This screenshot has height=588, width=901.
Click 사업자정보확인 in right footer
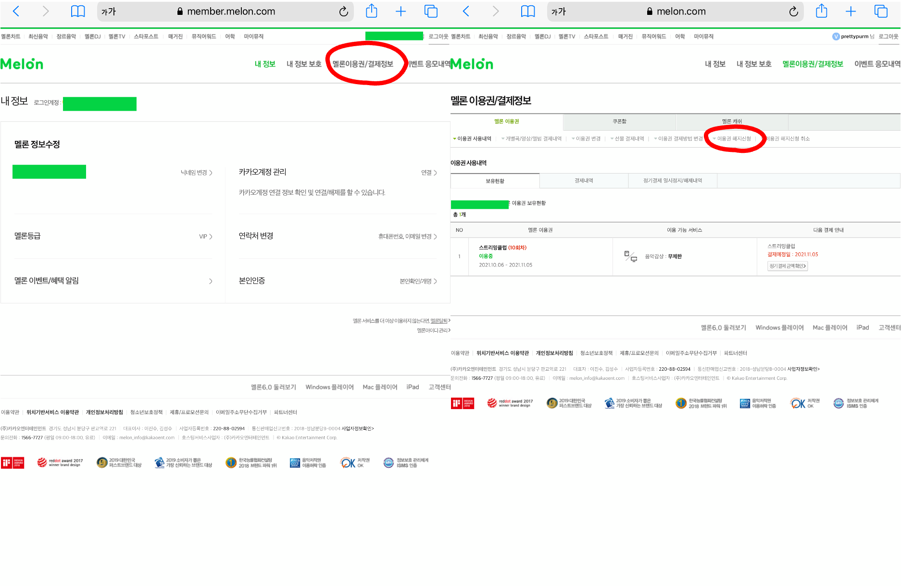[803, 369]
